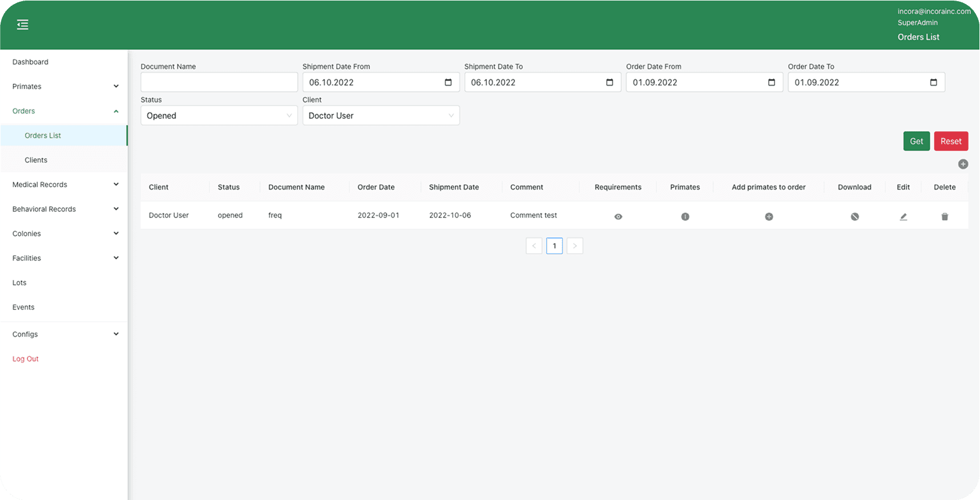Collapse the Orders sidebar menu
The height and width of the screenshot is (500, 980).
click(x=64, y=111)
